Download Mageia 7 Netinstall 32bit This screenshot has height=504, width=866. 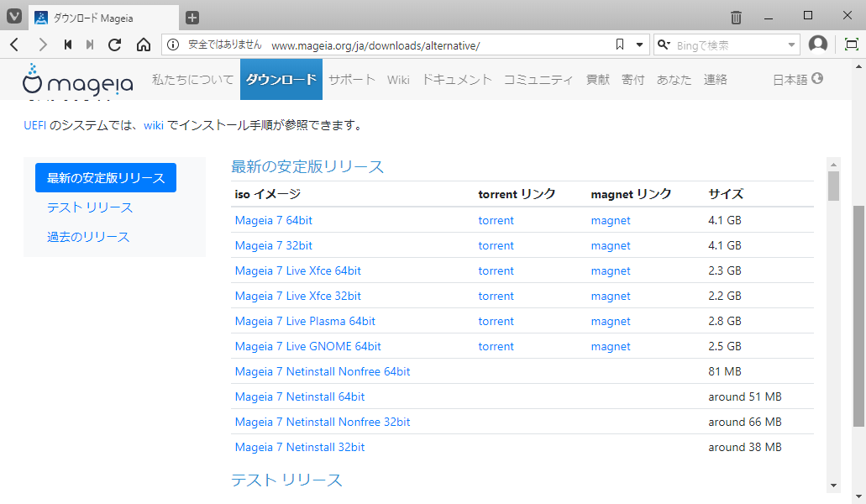tap(300, 447)
